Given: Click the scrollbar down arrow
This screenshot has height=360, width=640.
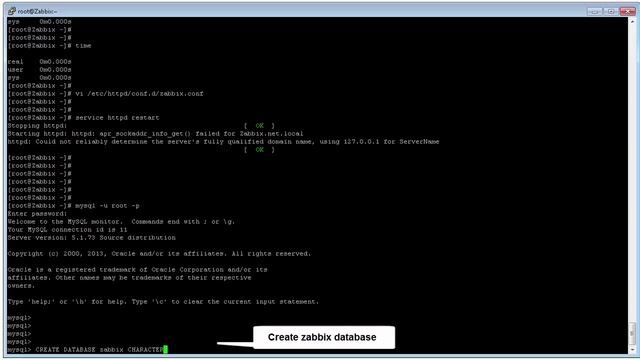Looking at the screenshot, I should point(632,350).
